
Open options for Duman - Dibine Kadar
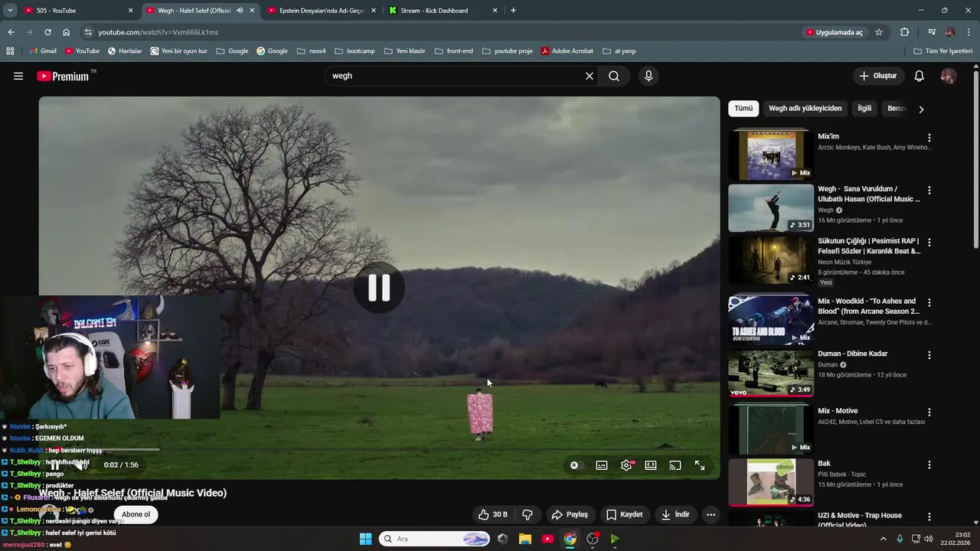(929, 355)
